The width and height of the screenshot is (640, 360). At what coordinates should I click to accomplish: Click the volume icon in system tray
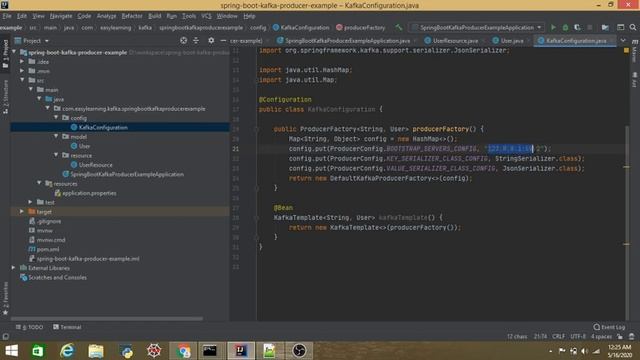click(x=585, y=351)
